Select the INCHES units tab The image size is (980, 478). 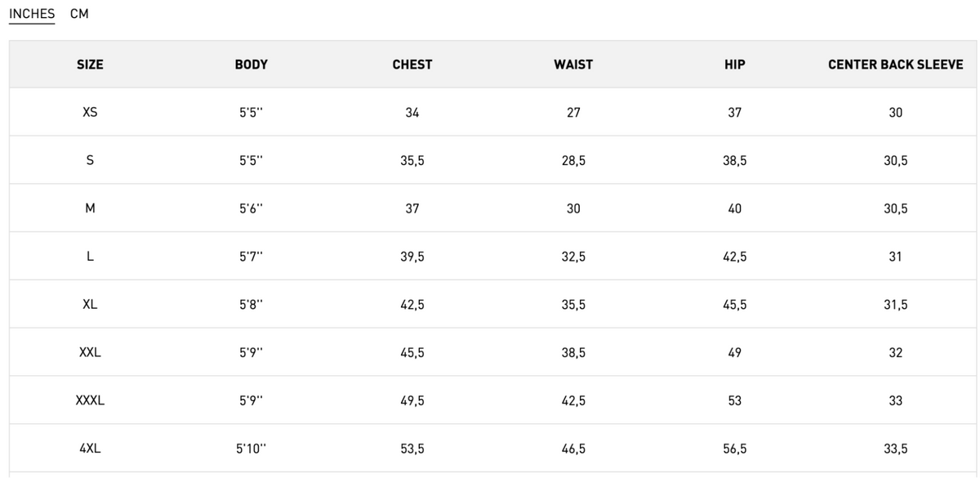(x=32, y=14)
